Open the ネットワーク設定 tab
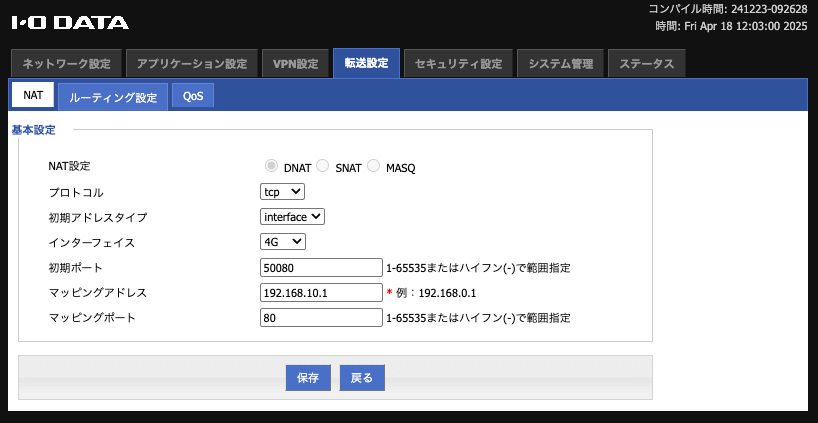 pyautogui.click(x=66, y=64)
